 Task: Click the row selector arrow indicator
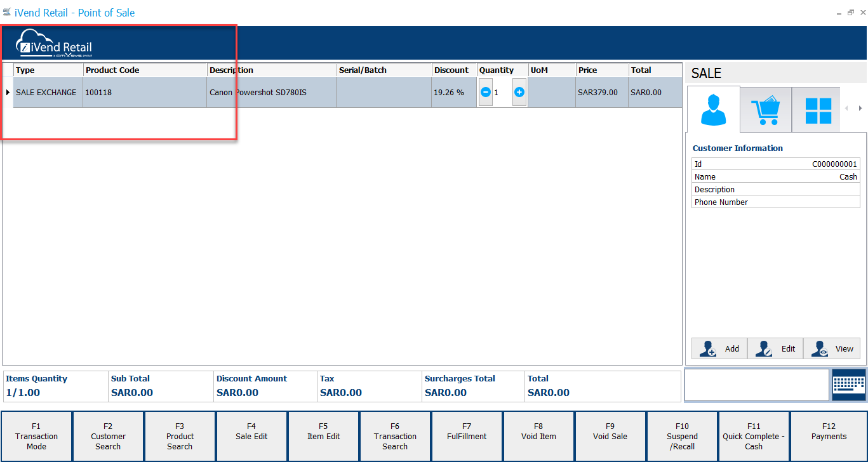[x=8, y=93]
